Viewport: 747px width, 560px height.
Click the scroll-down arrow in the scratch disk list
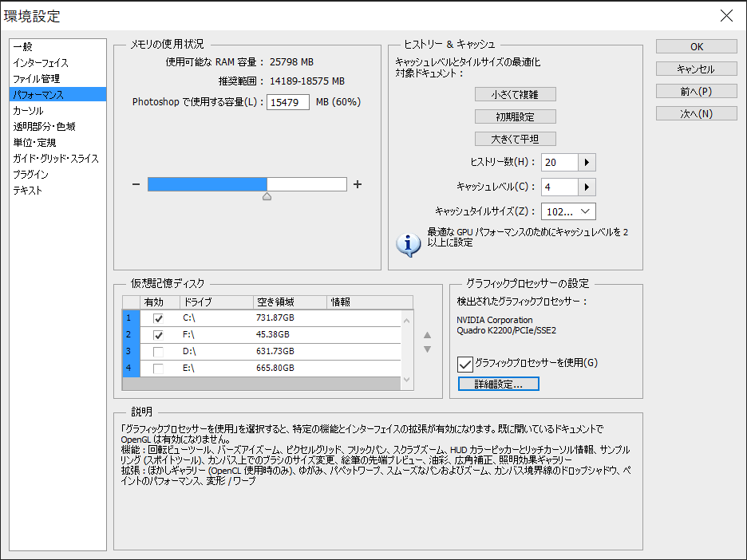(x=407, y=381)
